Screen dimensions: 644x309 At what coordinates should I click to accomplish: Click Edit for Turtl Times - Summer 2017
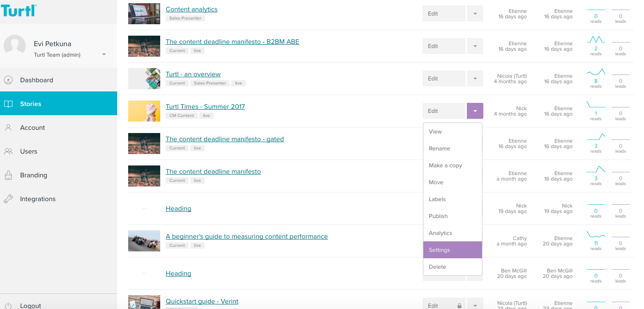pyautogui.click(x=444, y=111)
